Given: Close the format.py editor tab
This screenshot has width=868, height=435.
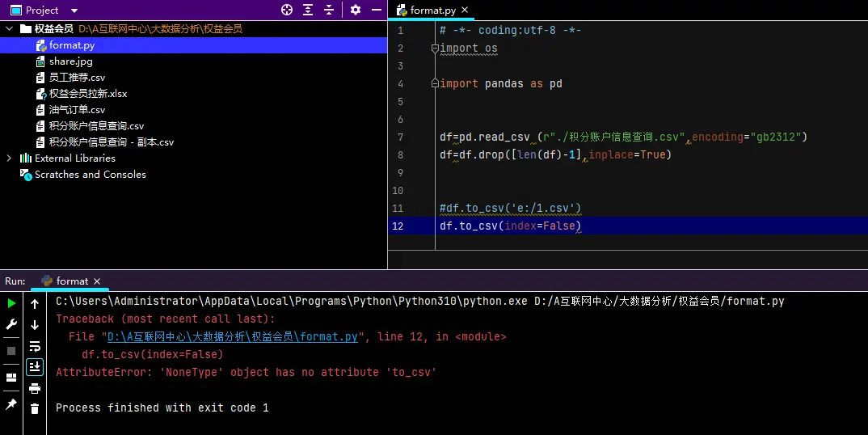Looking at the screenshot, I should click(x=465, y=10).
